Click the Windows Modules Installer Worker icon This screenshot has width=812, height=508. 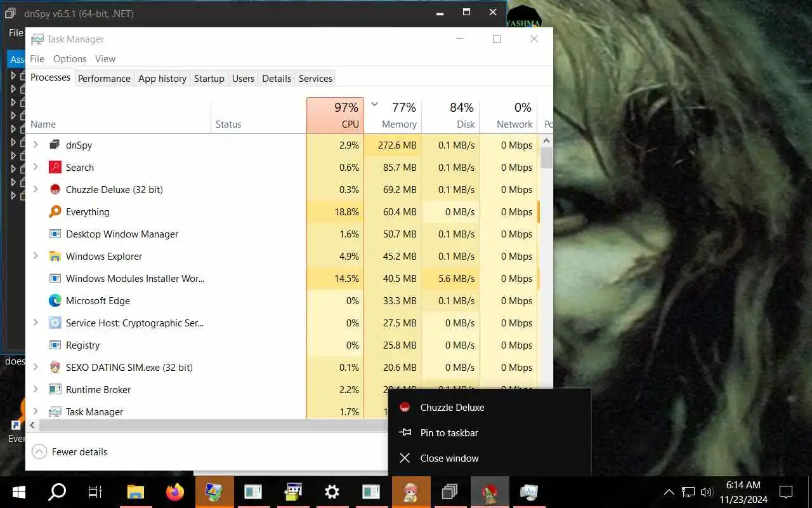pyautogui.click(x=55, y=278)
